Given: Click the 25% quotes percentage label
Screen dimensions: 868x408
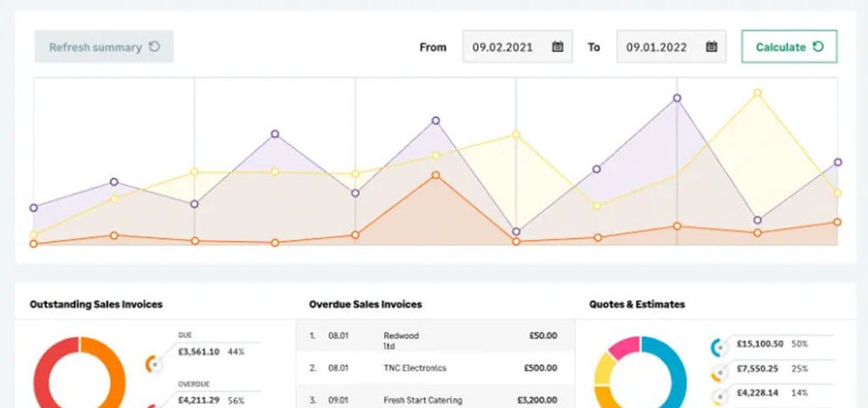Looking at the screenshot, I should coord(800,369).
